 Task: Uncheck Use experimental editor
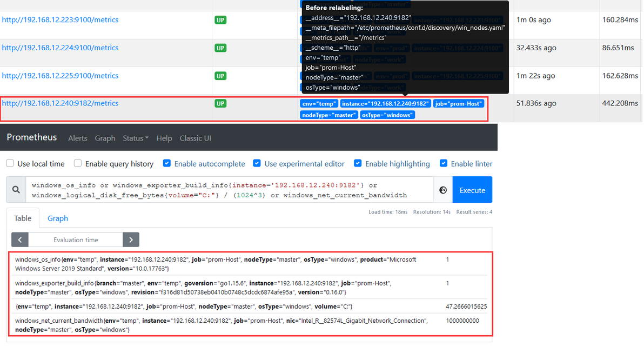[x=257, y=163]
